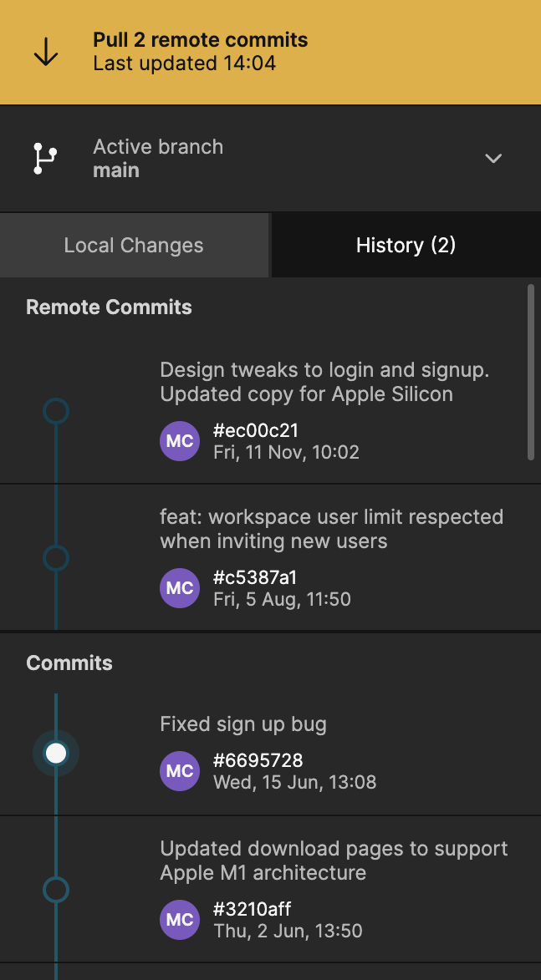Switch to the Local Changes tab
This screenshot has height=980, width=541.
[134, 246]
